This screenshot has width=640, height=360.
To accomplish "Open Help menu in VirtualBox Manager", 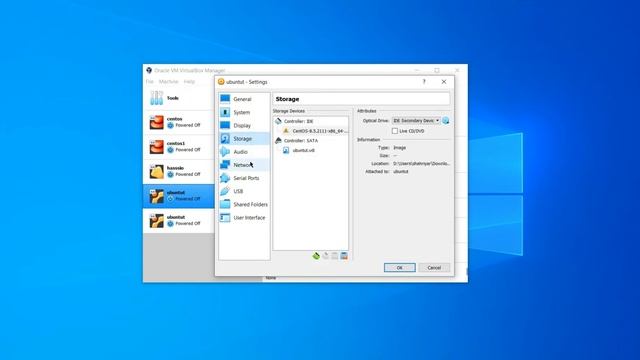I will 189,82.
